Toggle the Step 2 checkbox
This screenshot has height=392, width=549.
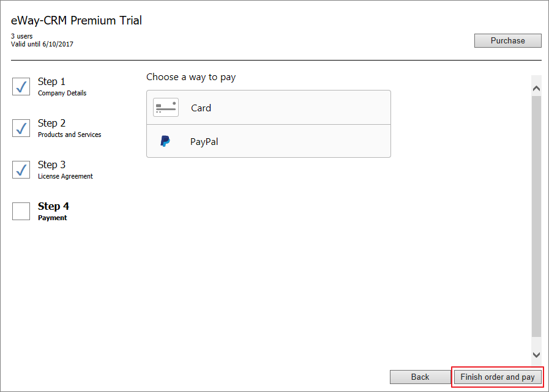point(21,128)
